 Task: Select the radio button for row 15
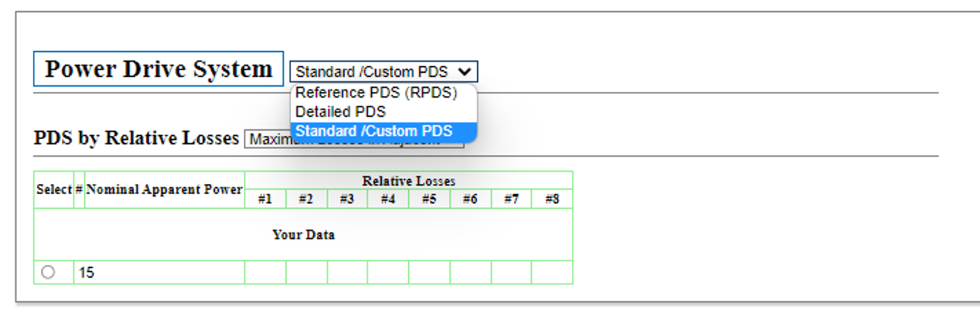(x=48, y=272)
